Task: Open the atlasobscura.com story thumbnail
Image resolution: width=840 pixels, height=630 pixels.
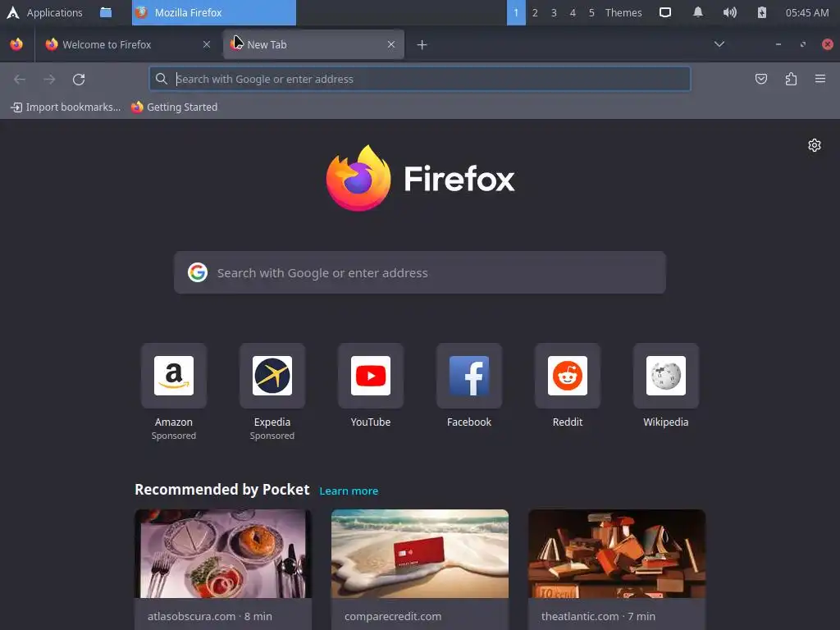Action: pos(223,554)
